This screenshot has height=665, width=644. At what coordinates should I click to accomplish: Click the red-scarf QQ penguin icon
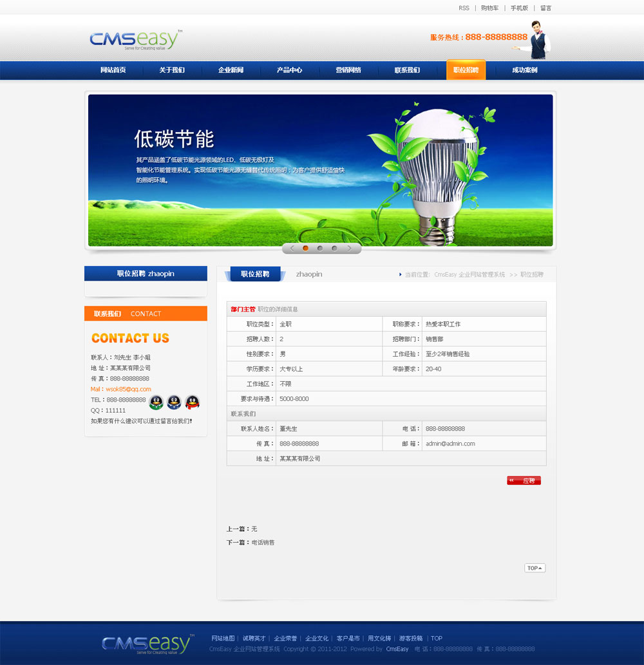click(x=192, y=402)
